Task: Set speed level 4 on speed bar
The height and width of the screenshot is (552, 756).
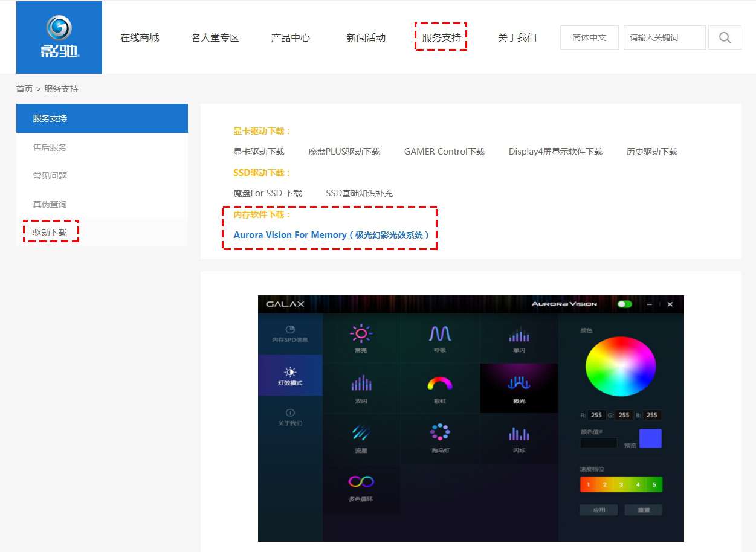Action: coord(638,484)
